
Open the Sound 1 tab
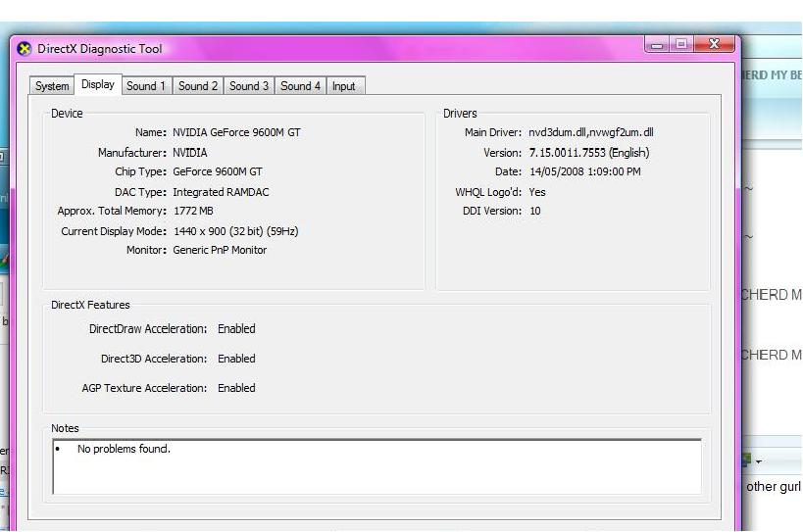146,86
